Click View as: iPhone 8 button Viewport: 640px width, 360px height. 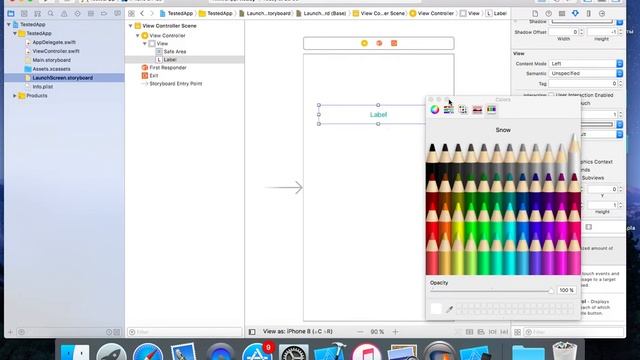pyautogui.click(x=298, y=332)
